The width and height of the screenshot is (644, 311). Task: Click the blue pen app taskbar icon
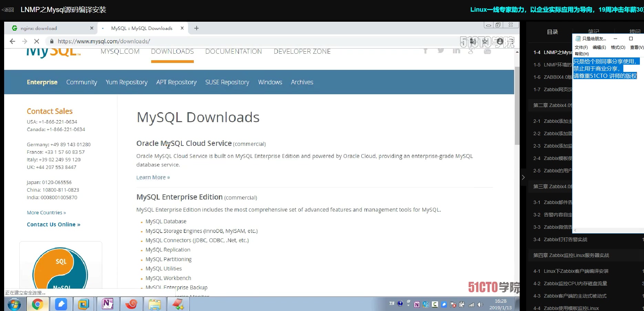pos(61,304)
